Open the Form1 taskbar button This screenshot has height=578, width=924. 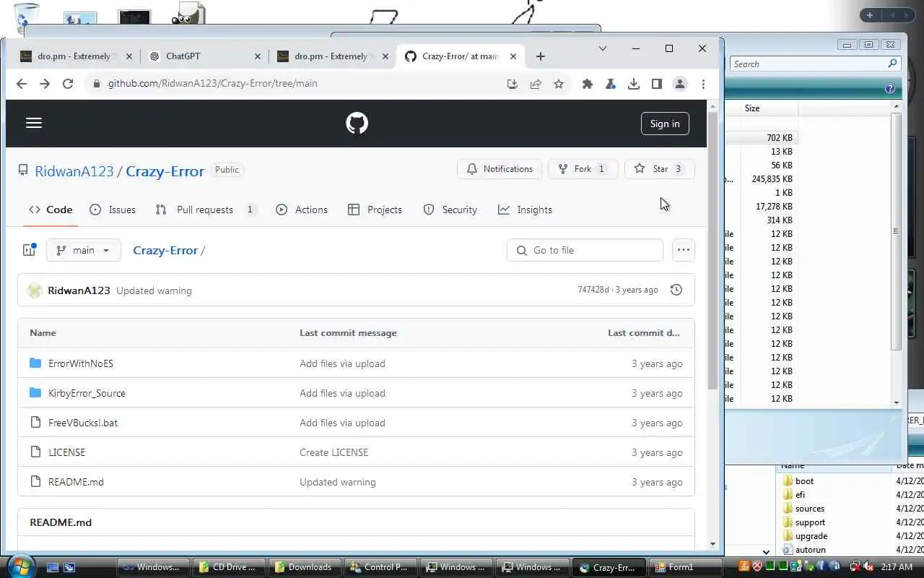point(686,567)
